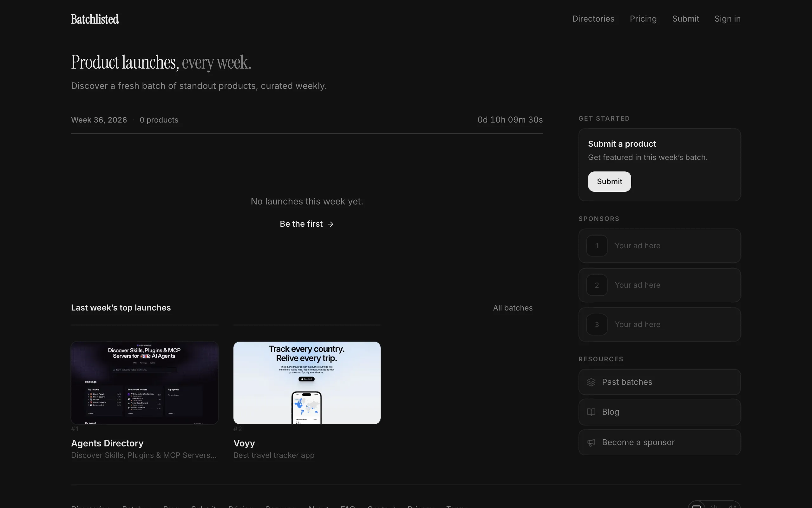
Task: Open Pricing in the top navigation
Action: tap(643, 19)
